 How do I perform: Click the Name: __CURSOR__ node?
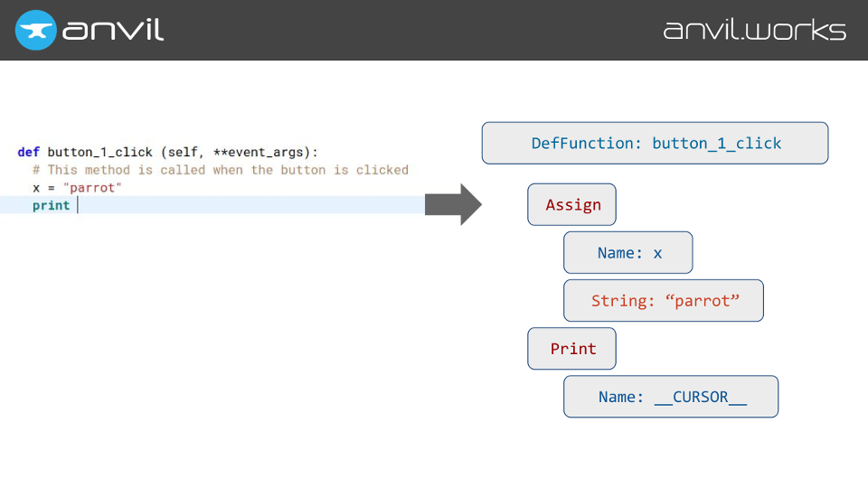click(x=670, y=397)
